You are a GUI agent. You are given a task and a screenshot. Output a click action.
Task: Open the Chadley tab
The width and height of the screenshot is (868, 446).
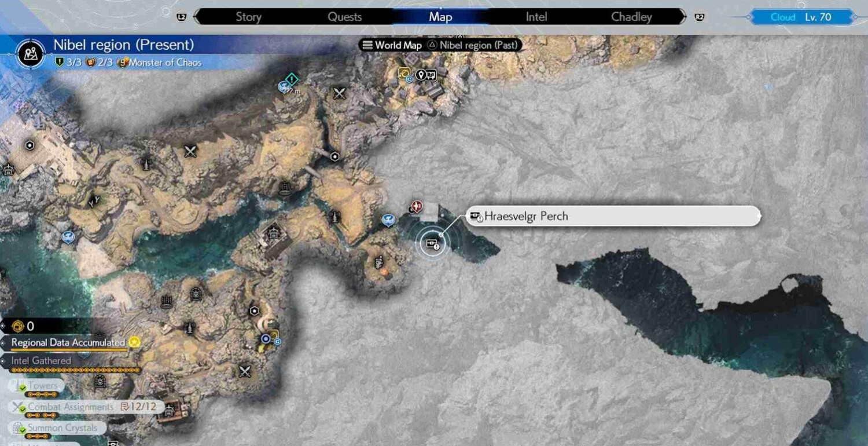point(631,17)
